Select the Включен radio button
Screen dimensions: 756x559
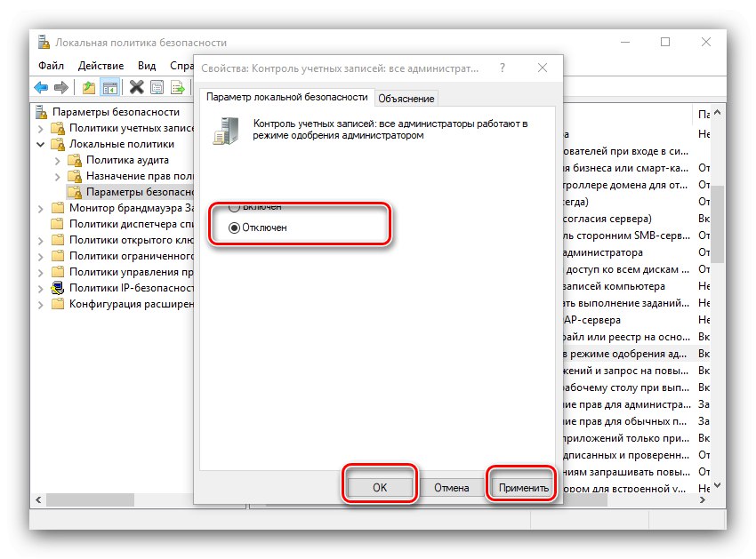coord(234,207)
